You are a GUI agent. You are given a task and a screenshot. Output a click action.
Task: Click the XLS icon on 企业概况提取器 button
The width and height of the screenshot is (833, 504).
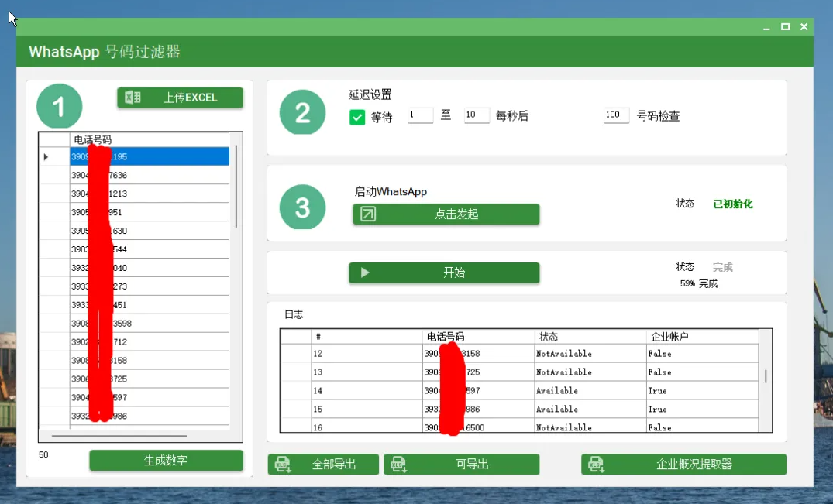(x=597, y=465)
